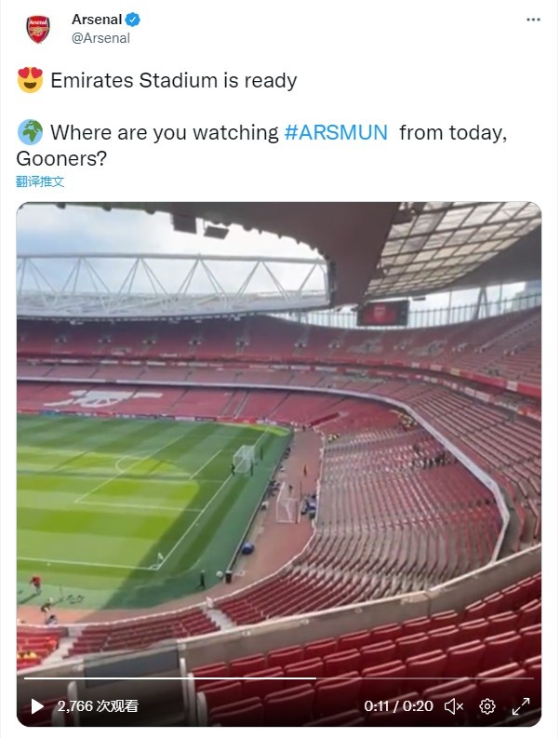Click the heart-eyes emoji
Image resolution: width=560 pixels, height=738 pixels.
[30, 80]
